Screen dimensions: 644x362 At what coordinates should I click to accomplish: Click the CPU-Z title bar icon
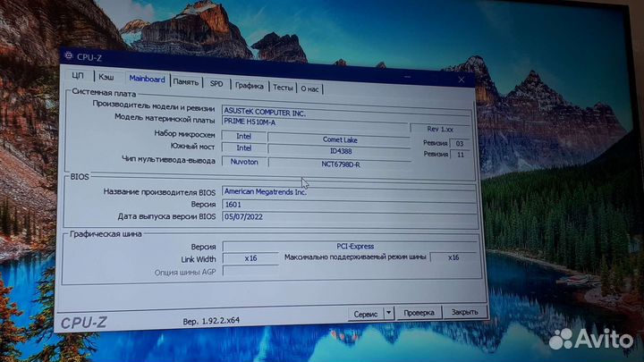point(69,55)
